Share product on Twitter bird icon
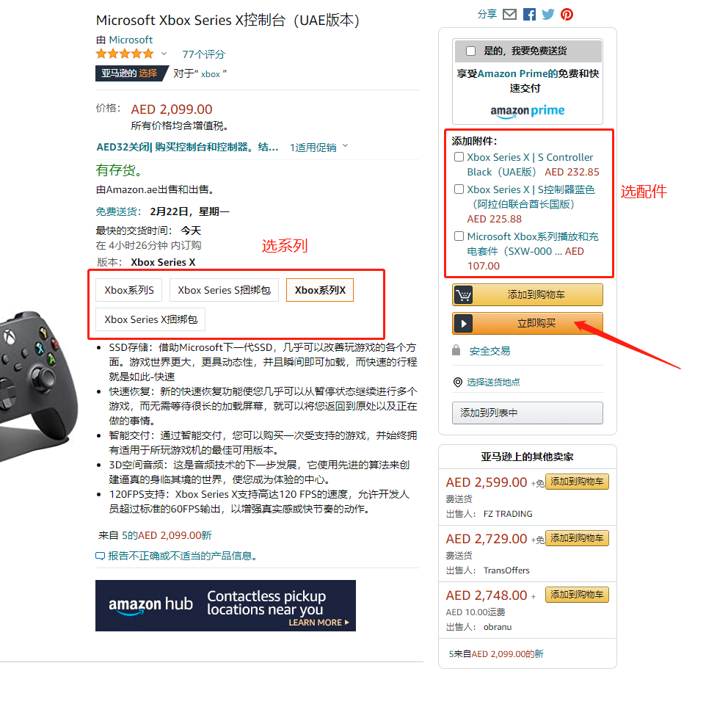Image resolution: width=728 pixels, height=718 pixels. point(548,15)
